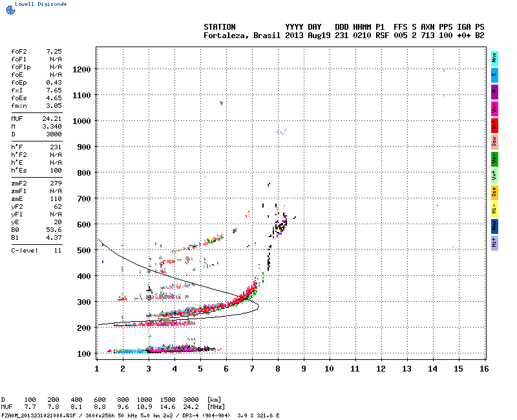The height and width of the screenshot is (420, 517).
Task: Click the RSF program value in header
Action: click(x=382, y=36)
